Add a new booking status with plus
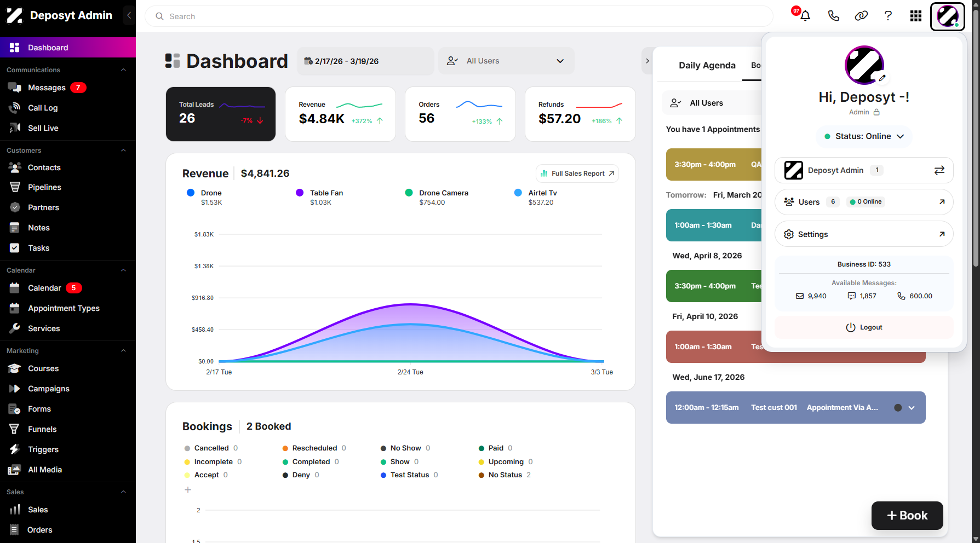 188,490
